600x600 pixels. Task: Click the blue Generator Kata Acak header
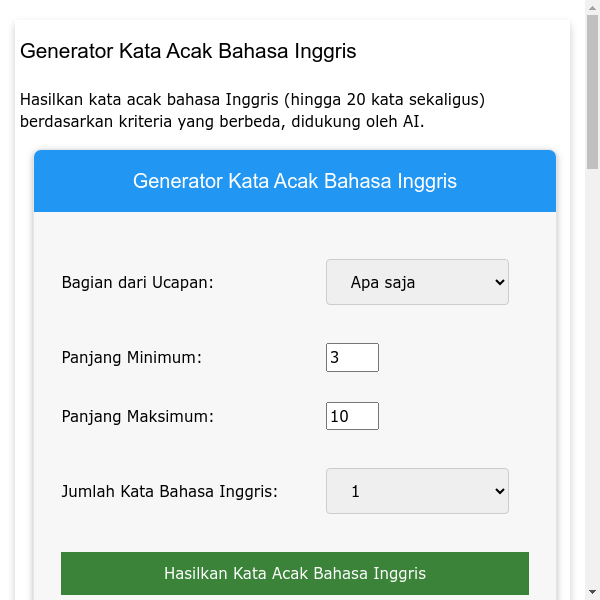(295, 181)
